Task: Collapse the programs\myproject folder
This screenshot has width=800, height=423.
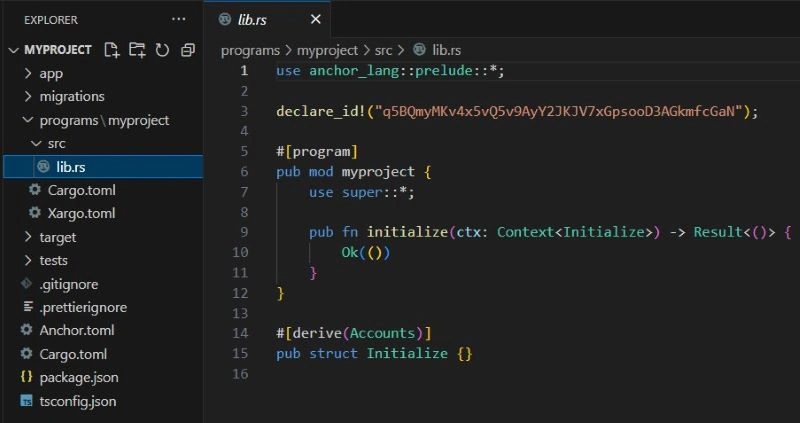Action: click(28, 120)
